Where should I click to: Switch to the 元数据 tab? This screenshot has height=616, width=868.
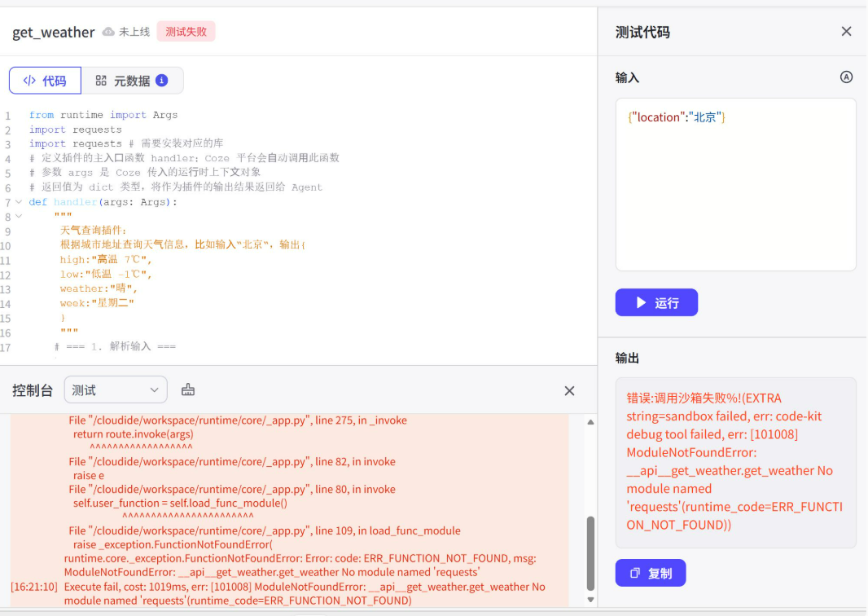tap(132, 81)
